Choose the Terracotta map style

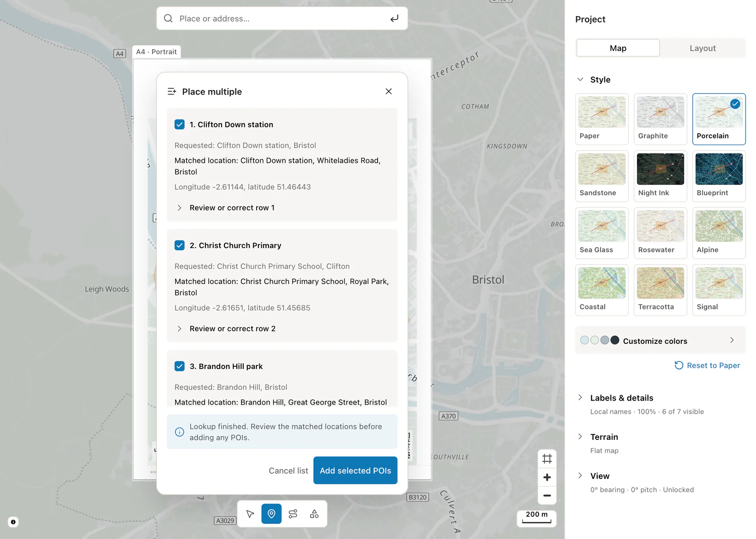661,290
